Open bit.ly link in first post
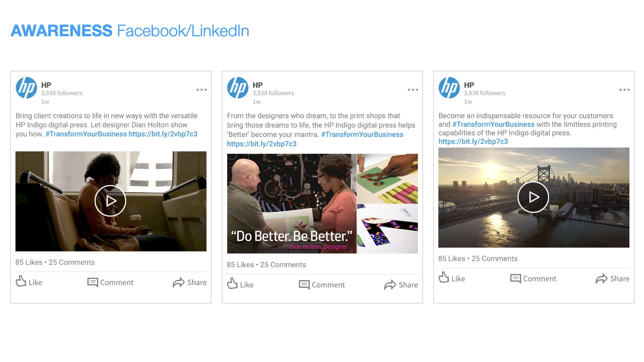The width and height of the screenshot is (644, 362). [163, 134]
